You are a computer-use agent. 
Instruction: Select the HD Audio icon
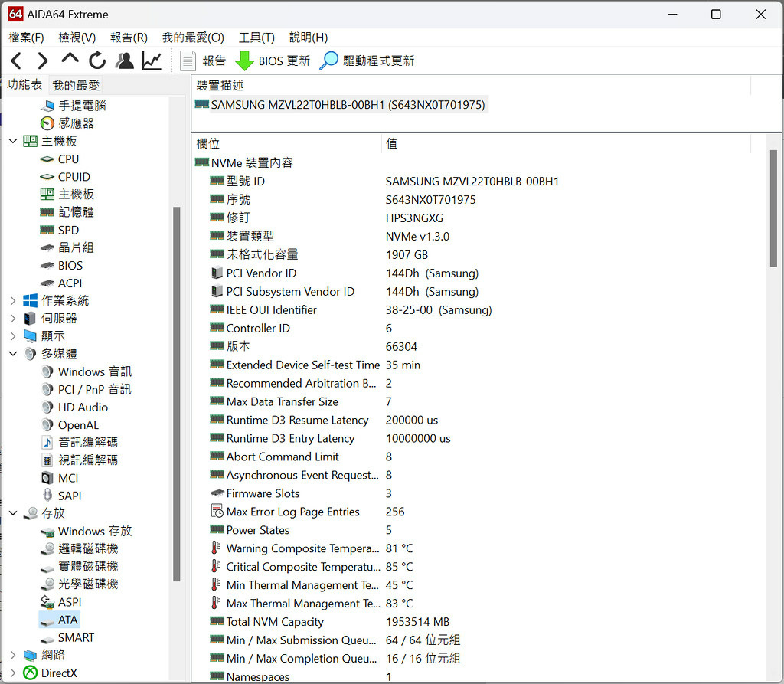coord(47,407)
